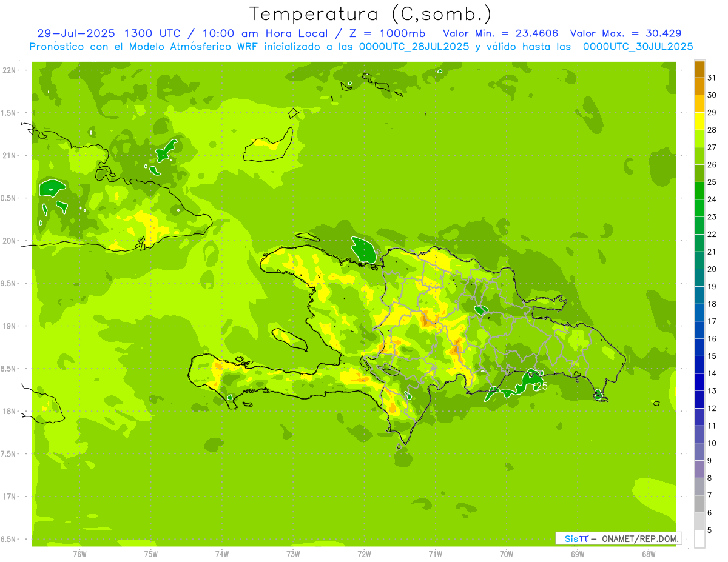Click the "76W" longitude label

[x=79, y=554]
